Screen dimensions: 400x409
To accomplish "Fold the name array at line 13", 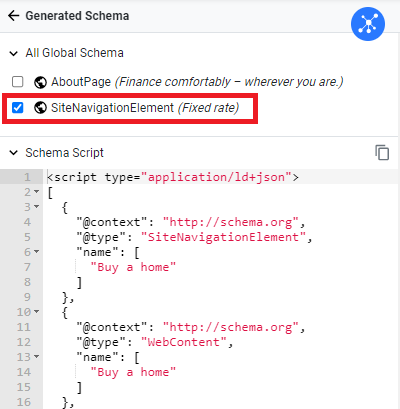I will point(36,357).
